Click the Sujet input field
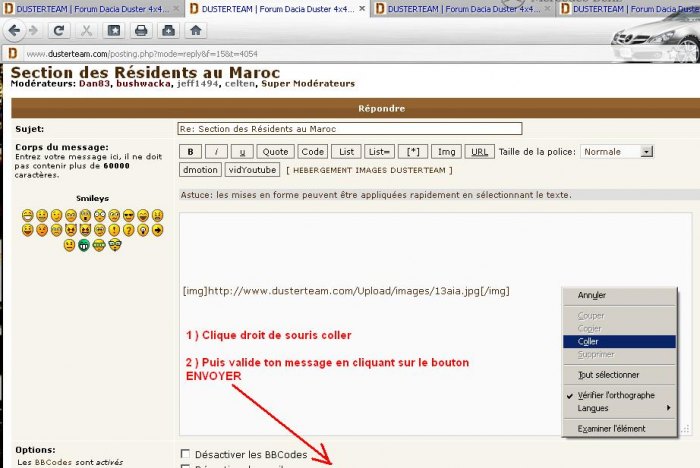 click(350, 129)
